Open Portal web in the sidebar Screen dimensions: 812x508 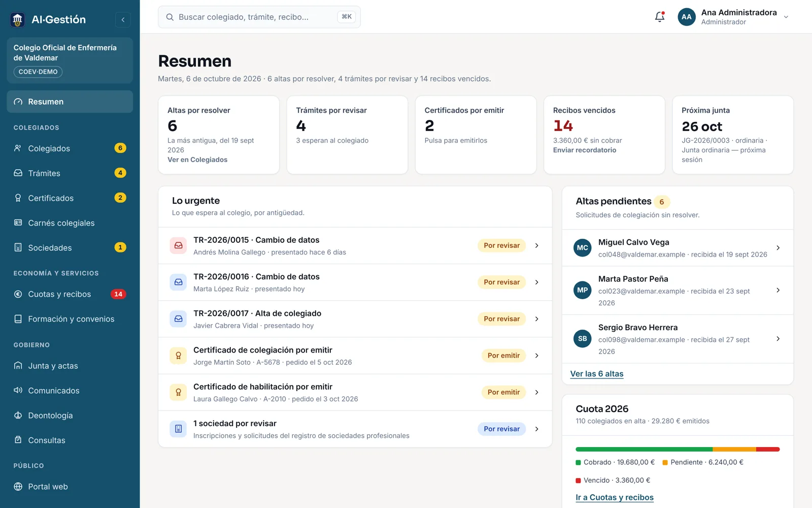pos(70,487)
